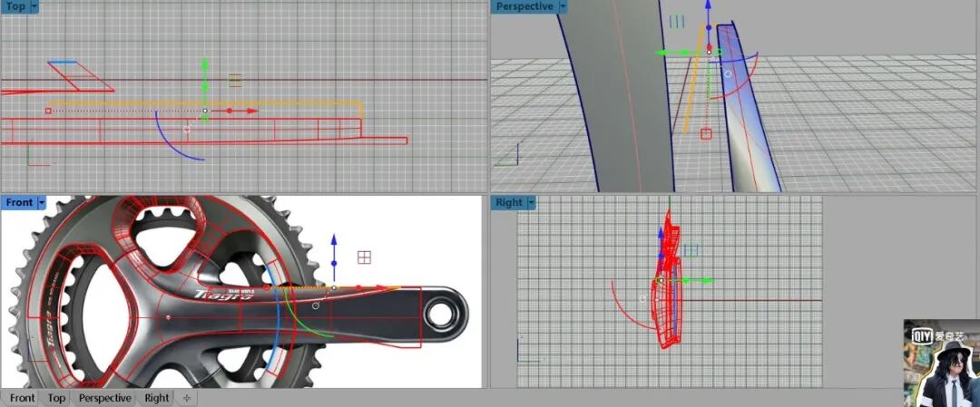Click gumball planar-move square in Top viewport

[235, 81]
